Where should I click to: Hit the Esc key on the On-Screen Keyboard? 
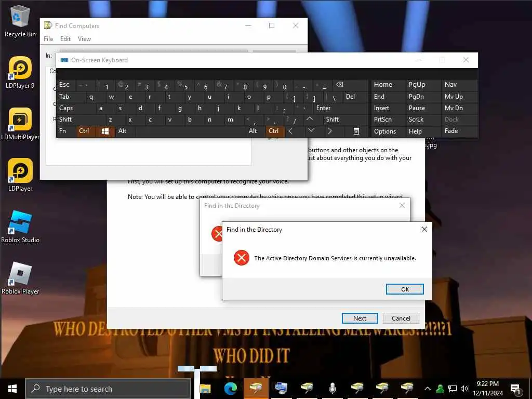tap(66, 85)
